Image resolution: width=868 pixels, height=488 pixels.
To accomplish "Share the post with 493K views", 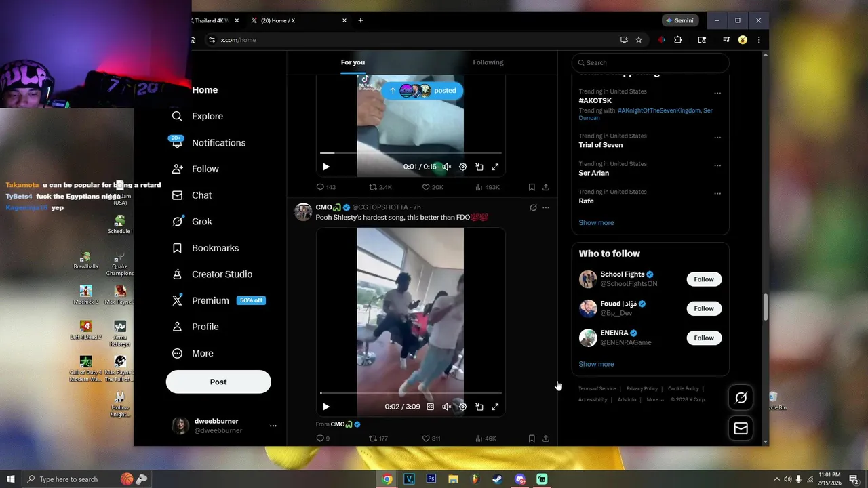I will [546, 187].
